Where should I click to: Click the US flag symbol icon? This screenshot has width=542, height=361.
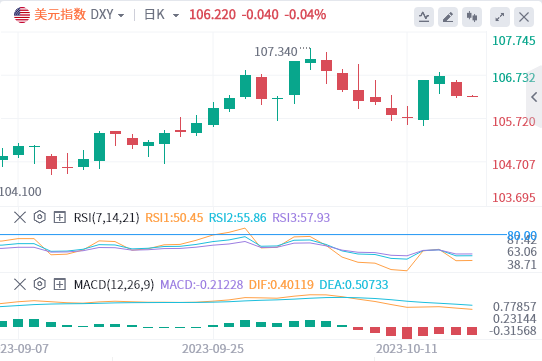point(22,15)
